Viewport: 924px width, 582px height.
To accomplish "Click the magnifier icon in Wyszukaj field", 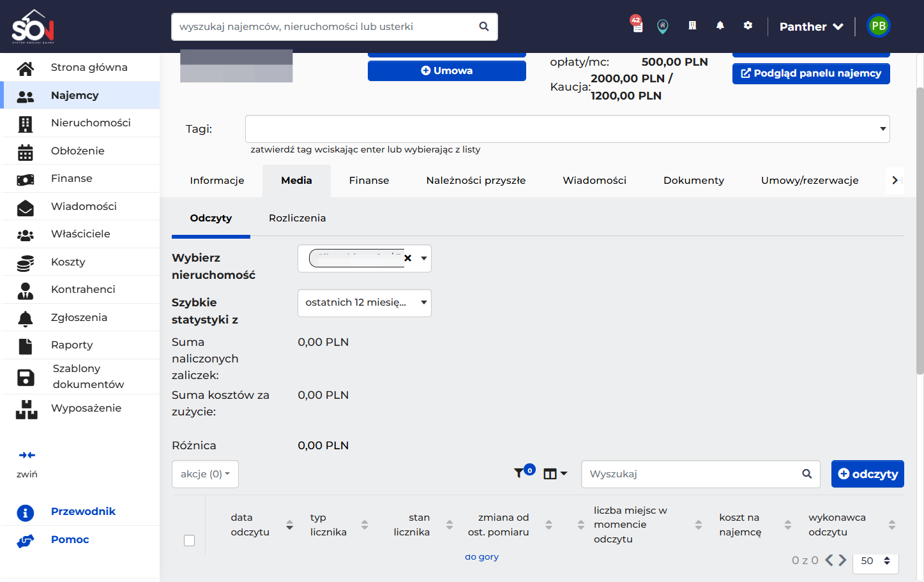I will [807, 474].
